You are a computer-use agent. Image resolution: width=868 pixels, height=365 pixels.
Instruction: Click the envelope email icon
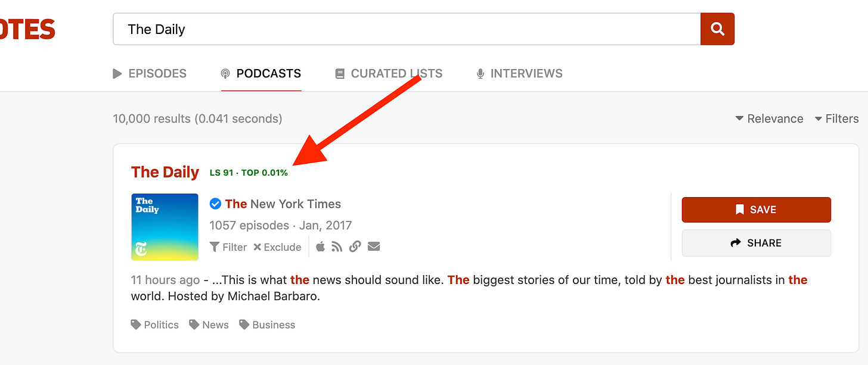click(374, 247)
